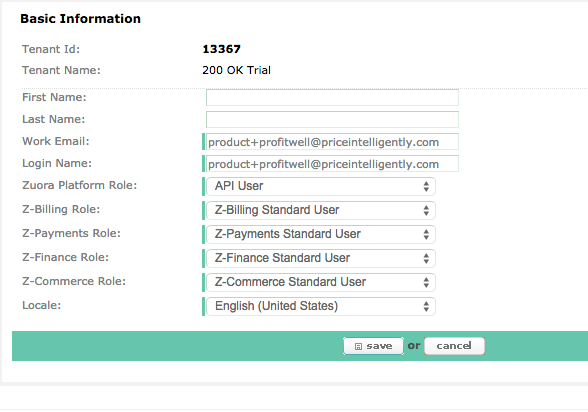Expand the Z-Commerce Role selector

click(x=321, y=282)
